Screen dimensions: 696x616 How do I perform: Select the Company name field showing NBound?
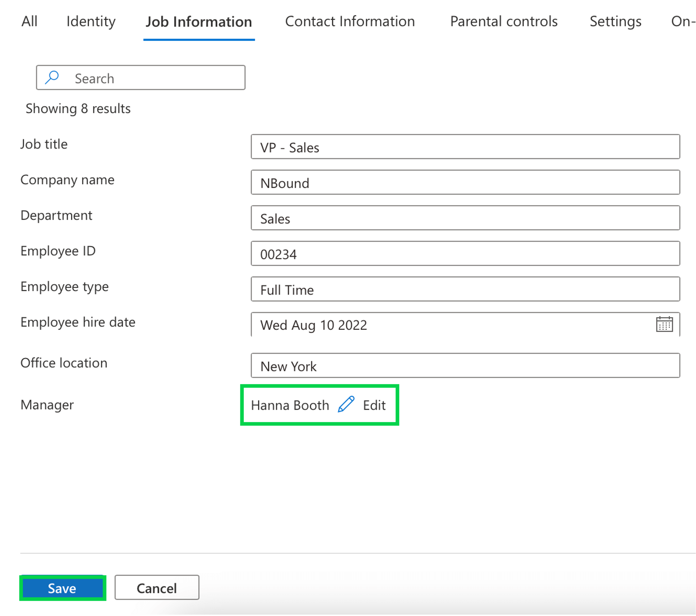(465, 182)
